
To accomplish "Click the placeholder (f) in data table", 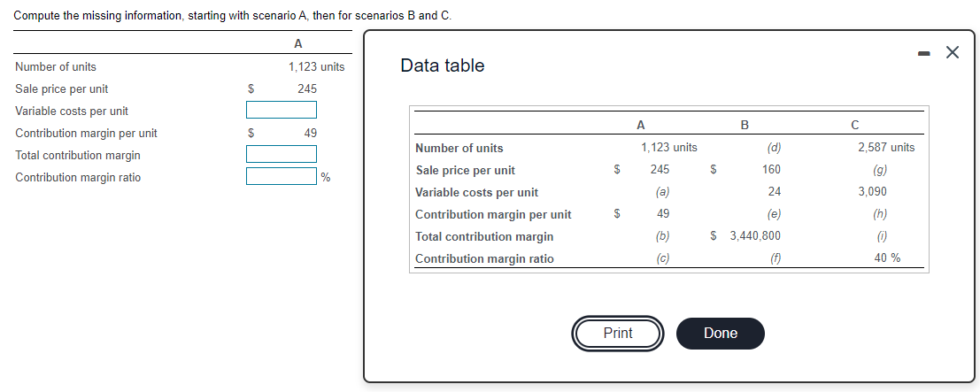I will click(775, 258).
